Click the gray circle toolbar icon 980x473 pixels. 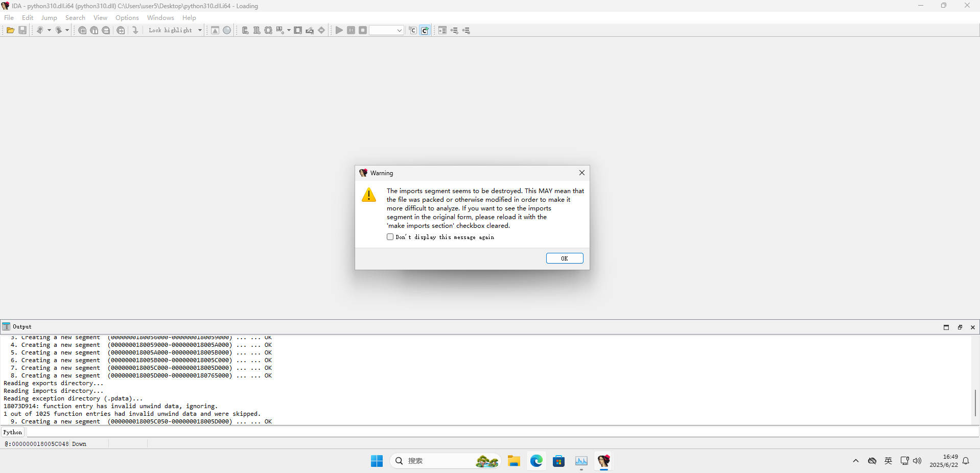click(x=227, y=30)
